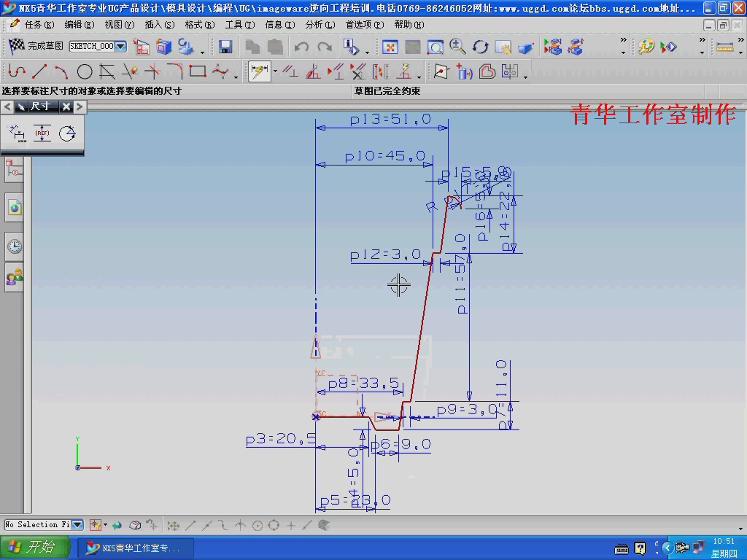
Task: Click the Zoom In/Out magnifier icon
Action: point(457,47)
